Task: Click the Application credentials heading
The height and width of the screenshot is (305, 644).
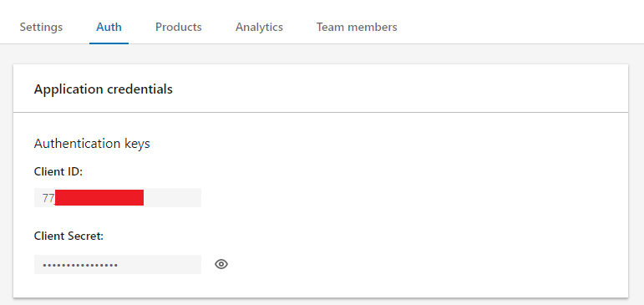Action: [103, 89]
